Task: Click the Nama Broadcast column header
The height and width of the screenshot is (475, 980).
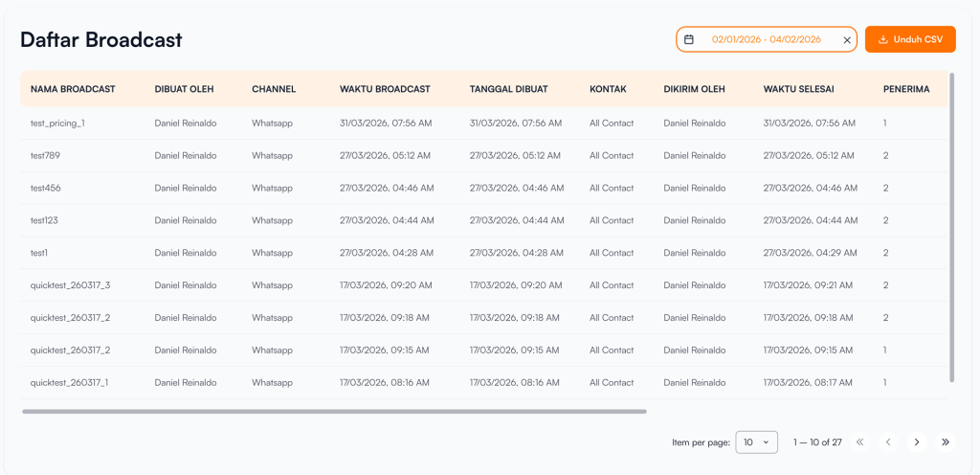Action: coord(73,89)
